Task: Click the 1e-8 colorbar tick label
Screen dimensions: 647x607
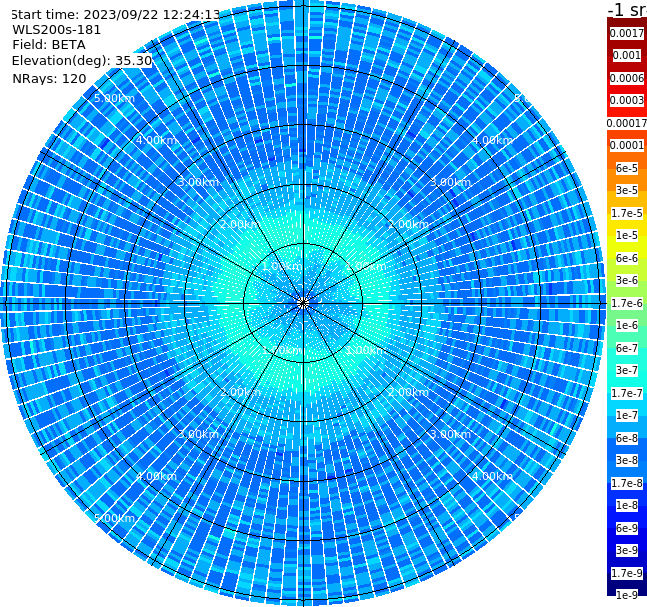Action: click(x=627, y=505)
